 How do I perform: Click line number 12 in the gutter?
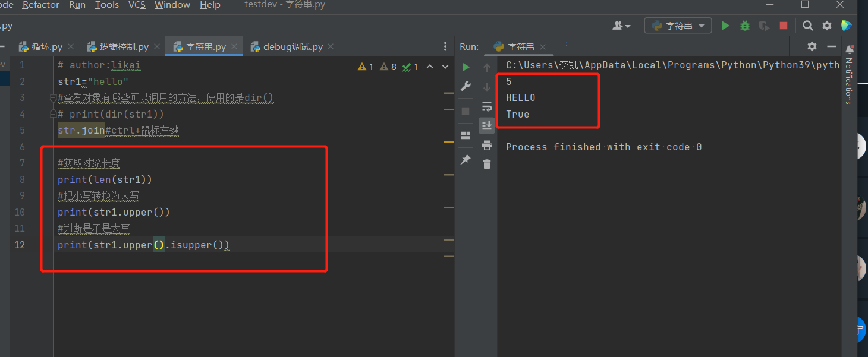[x=20, y=245]
